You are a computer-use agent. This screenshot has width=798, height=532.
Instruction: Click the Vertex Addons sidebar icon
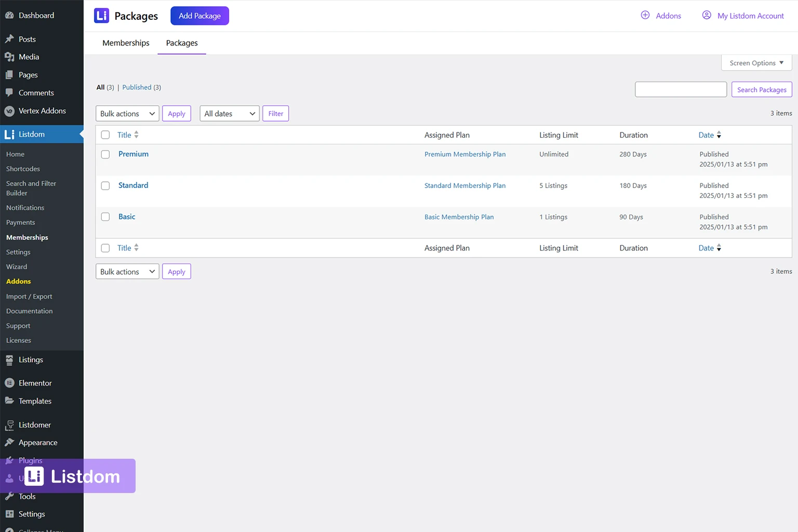(x=9, y=111)
